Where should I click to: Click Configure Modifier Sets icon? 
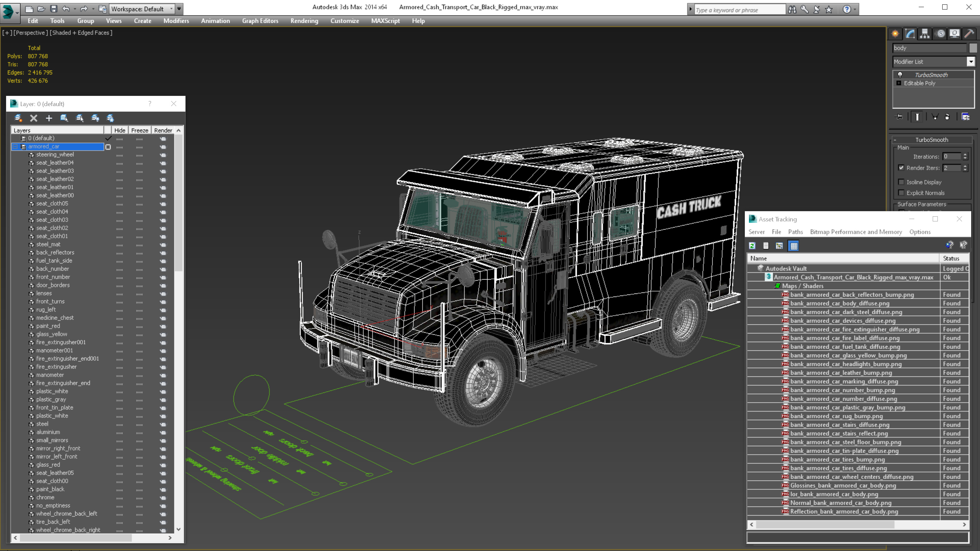966,117
